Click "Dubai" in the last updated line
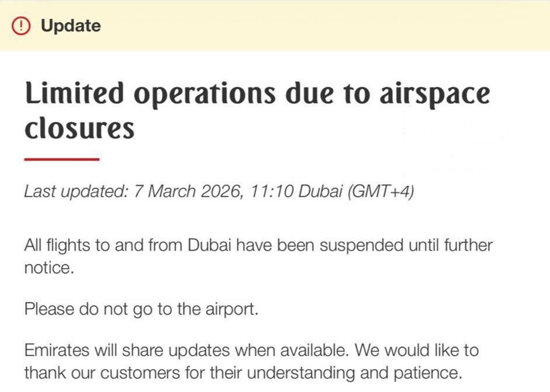550x392 pixels. 320,192
